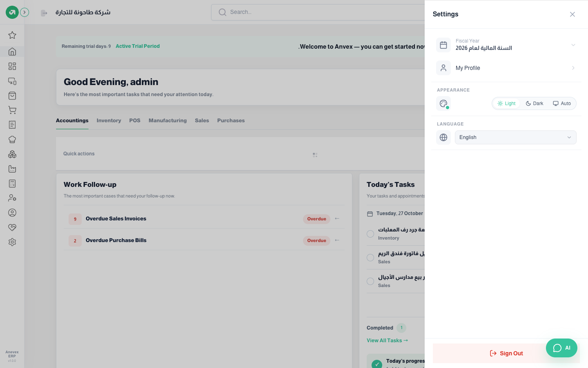Viewport: 588px width, 368px height.
Task: Open the inventory boxes icon in the sidebar
Action: point(12,154)
